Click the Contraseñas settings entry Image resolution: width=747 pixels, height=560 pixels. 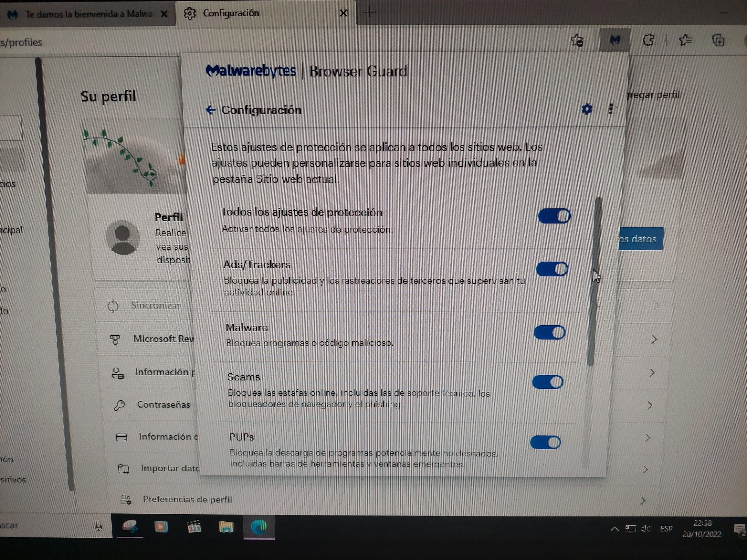pyautogui.click(x=163, y=404)
